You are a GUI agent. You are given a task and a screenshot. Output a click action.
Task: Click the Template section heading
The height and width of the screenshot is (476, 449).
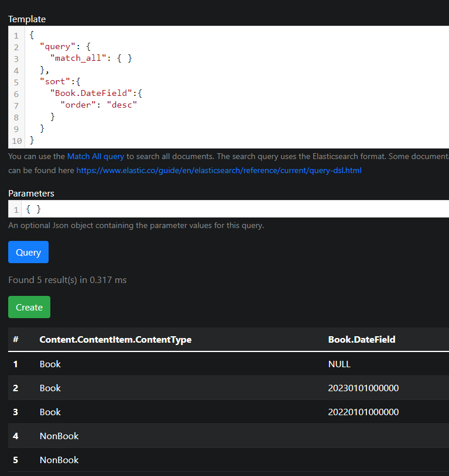(x=27, y=19)
